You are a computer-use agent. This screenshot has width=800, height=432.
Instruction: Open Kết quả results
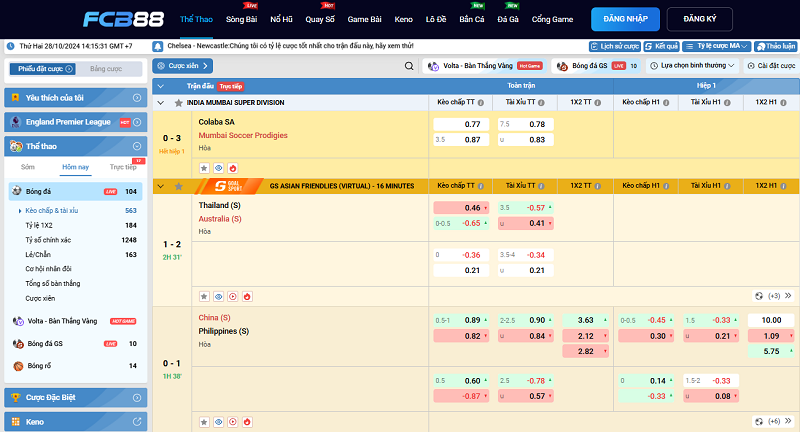pos(661,46)
